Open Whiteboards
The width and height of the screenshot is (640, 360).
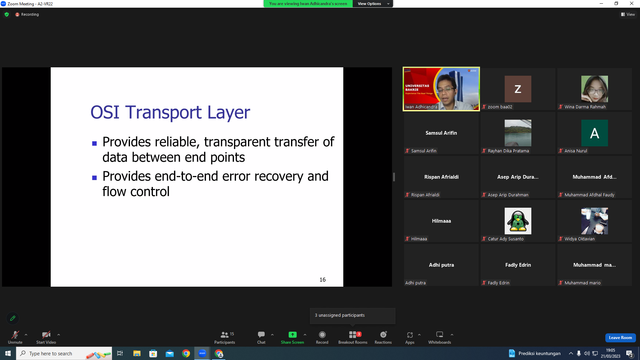[440, 337]
